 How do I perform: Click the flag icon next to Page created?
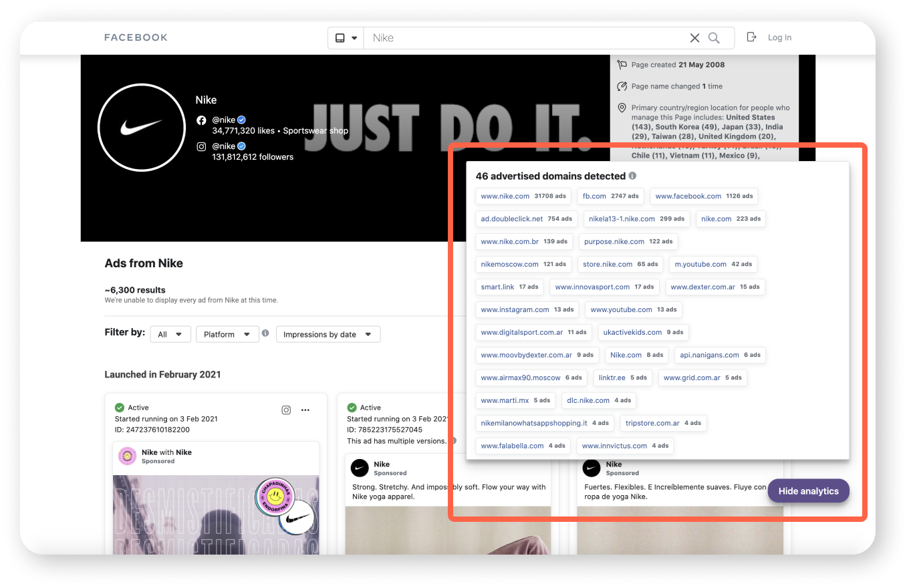[622, 65]
